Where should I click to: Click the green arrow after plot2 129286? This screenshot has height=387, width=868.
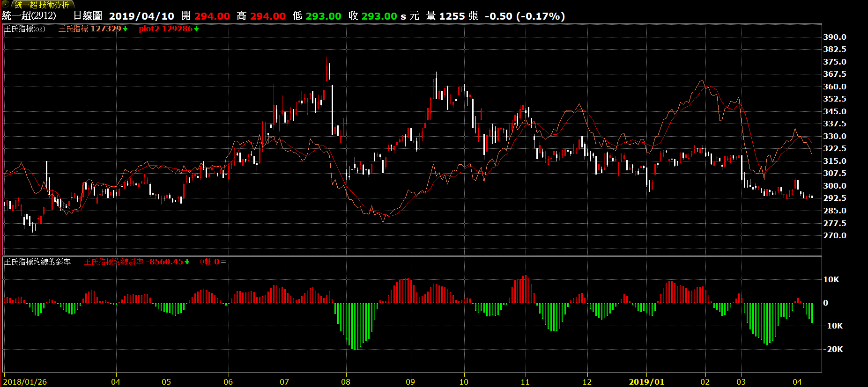[x=197, y=29]
